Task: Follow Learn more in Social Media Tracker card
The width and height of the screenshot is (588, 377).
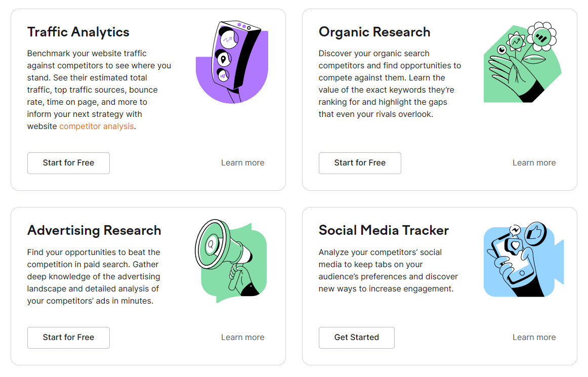Action: [534, 338]
